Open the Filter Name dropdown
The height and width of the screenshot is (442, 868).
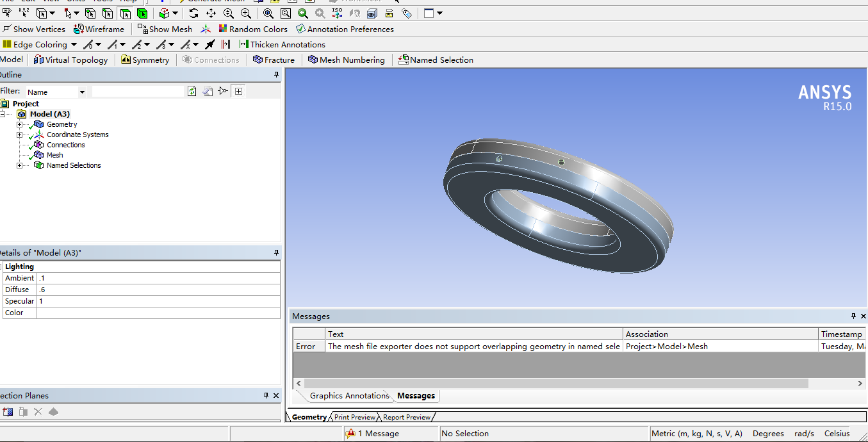[x=82, y=92]
